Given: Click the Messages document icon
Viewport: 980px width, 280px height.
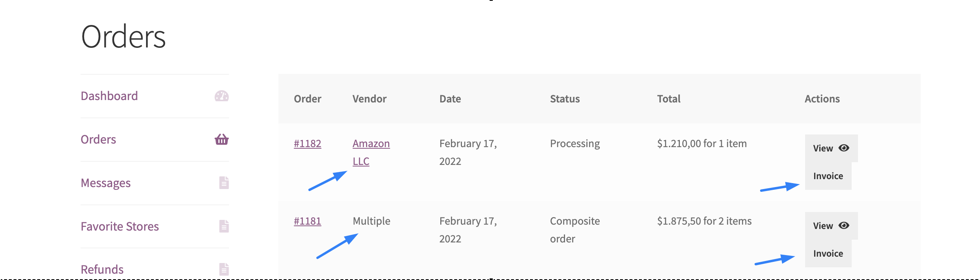Looking at the screenshot, I should [x=223, y=182].
